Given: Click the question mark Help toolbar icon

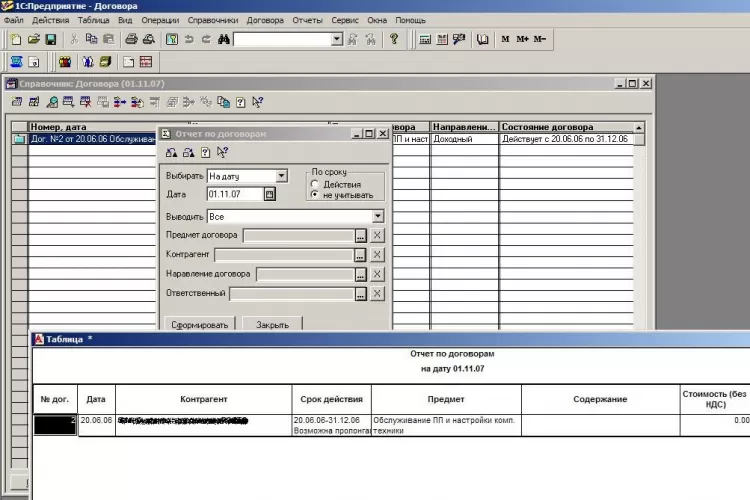Looking at the screenshot, I should 394,39.
